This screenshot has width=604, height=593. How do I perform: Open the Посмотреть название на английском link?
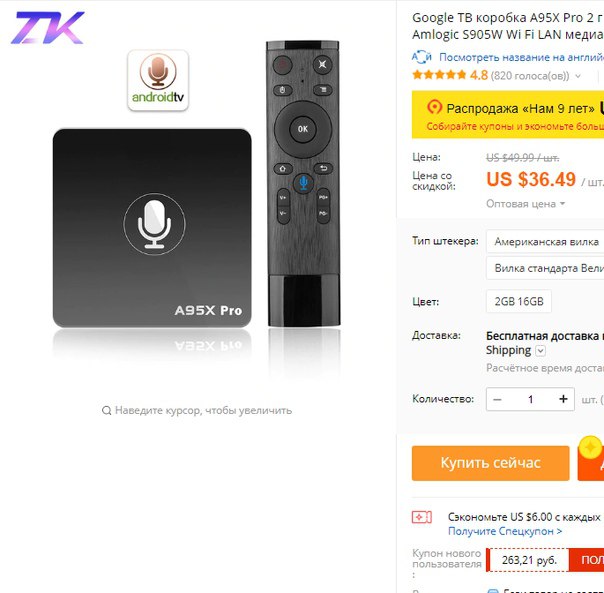522,57
